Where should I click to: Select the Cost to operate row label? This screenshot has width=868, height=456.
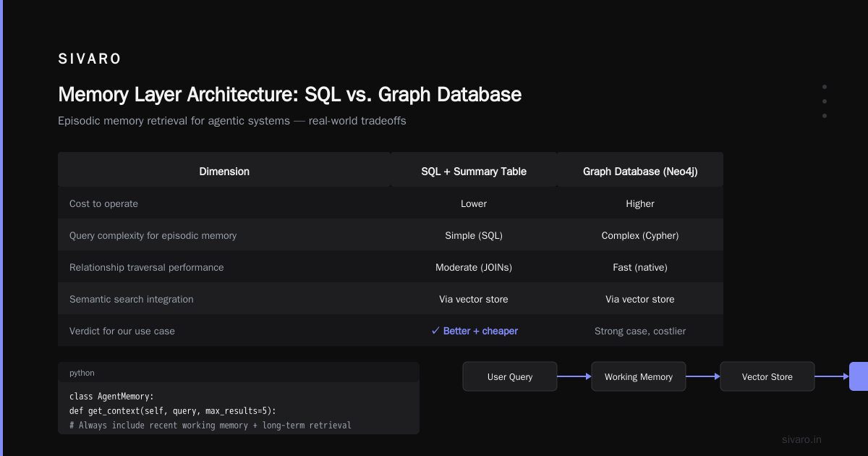(103, 203)
